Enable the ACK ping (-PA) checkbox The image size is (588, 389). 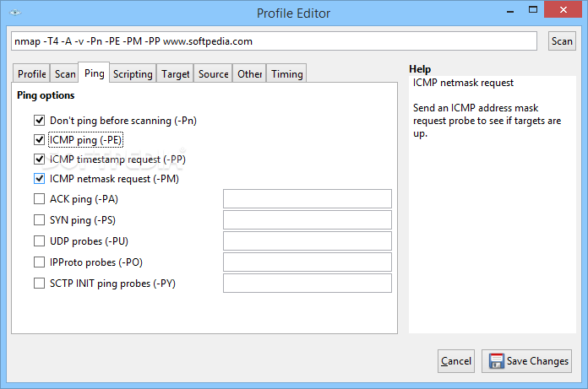(x=40, y=198)
